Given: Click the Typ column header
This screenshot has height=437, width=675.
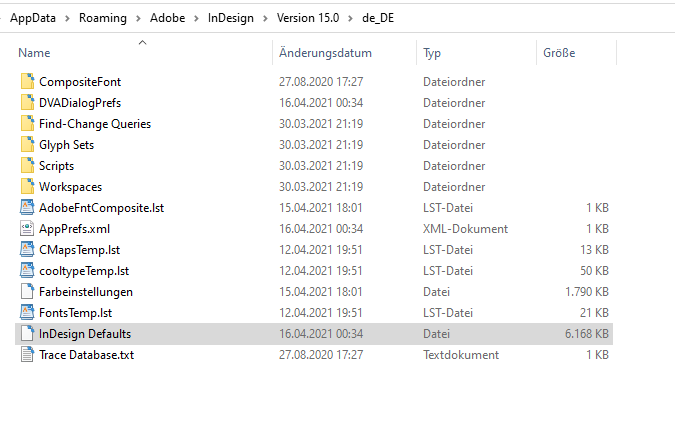Looking at the screenshot, I should click(x=432, y=53).
